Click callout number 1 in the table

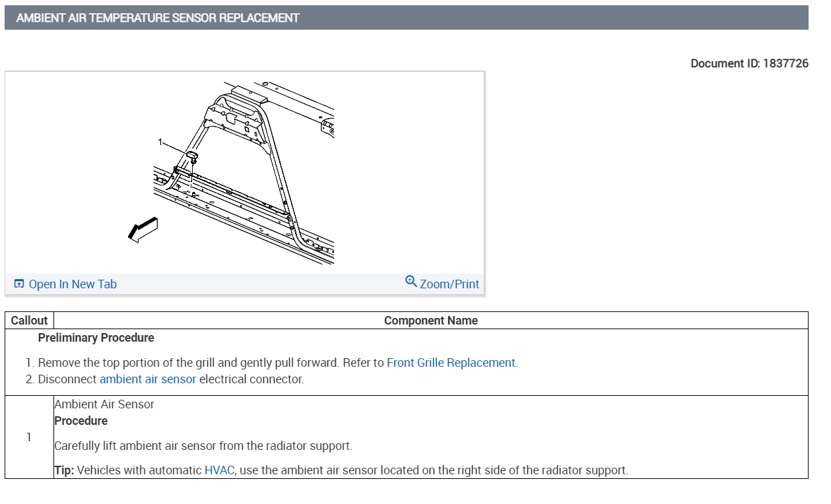point(29,437)
